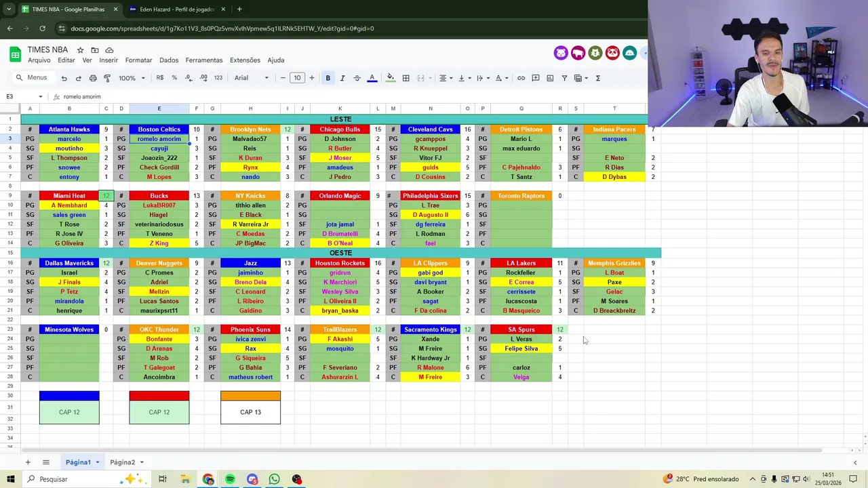Viewport: 868px width, 488px height.
Task: Open a new Chrome tab
Action: point(239,9)
